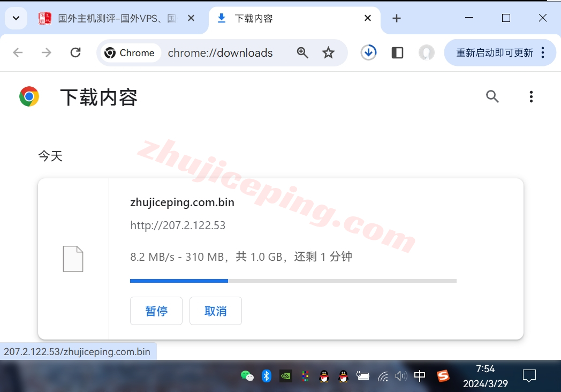Viewport: 561px width, 392px height.
Task: Click the Chrome logo on downloads page
Action: (29, 96)
